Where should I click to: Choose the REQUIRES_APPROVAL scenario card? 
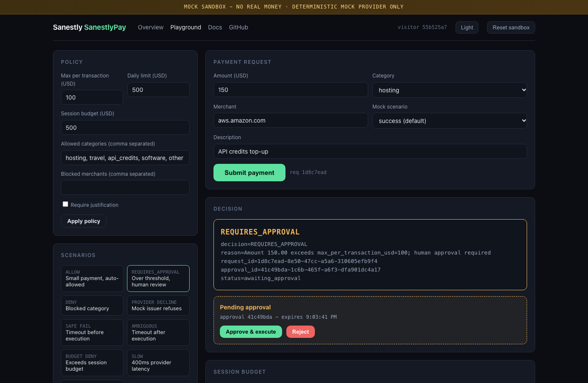pyautogui.click(x=158, y=279)
